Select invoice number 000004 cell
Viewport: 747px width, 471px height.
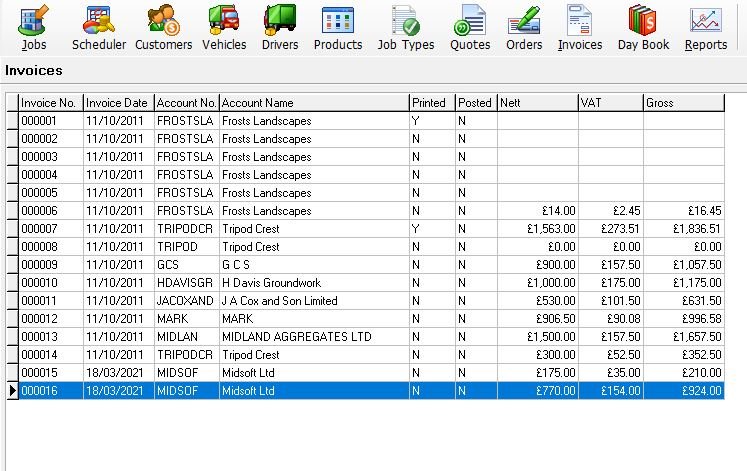(x=51, y=175)
